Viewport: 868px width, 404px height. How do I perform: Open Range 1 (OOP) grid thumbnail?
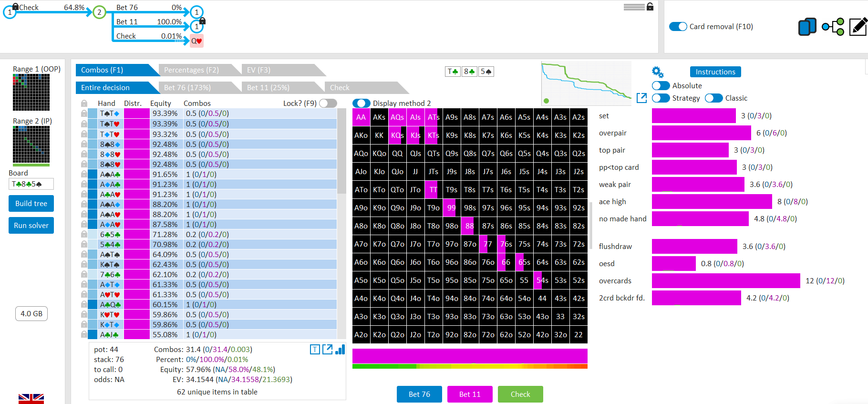(31, 92)
